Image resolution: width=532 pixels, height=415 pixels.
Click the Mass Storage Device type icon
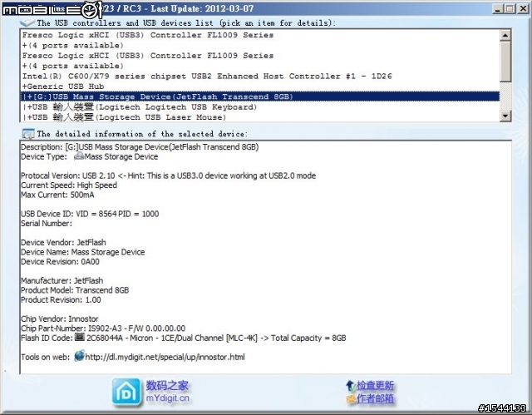coord(79,156)
